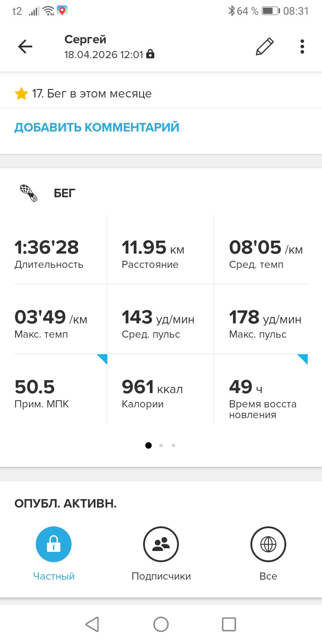
Task: Open 17. Бег в этом месяце
Action: click(x=92, y=93)
